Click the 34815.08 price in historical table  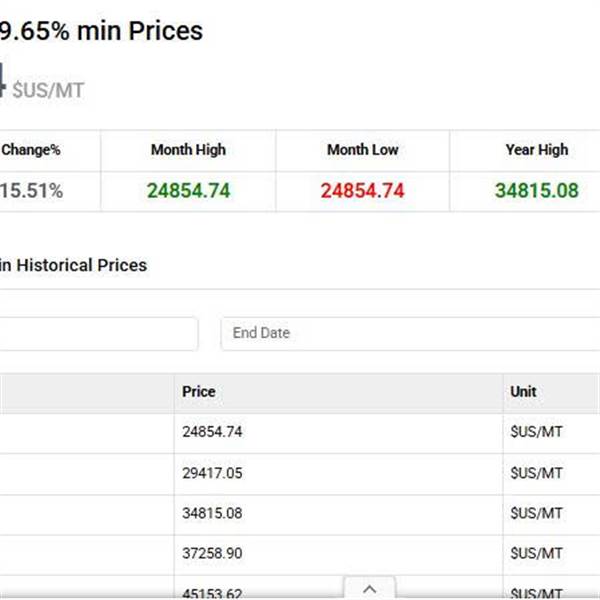[x=212, y=513]
